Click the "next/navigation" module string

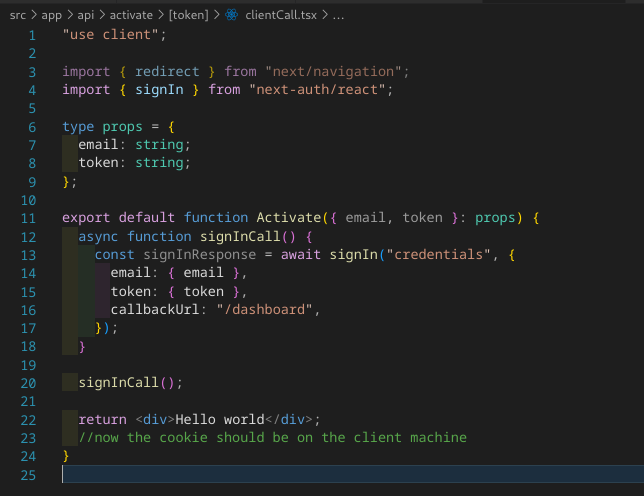(333, 71)
